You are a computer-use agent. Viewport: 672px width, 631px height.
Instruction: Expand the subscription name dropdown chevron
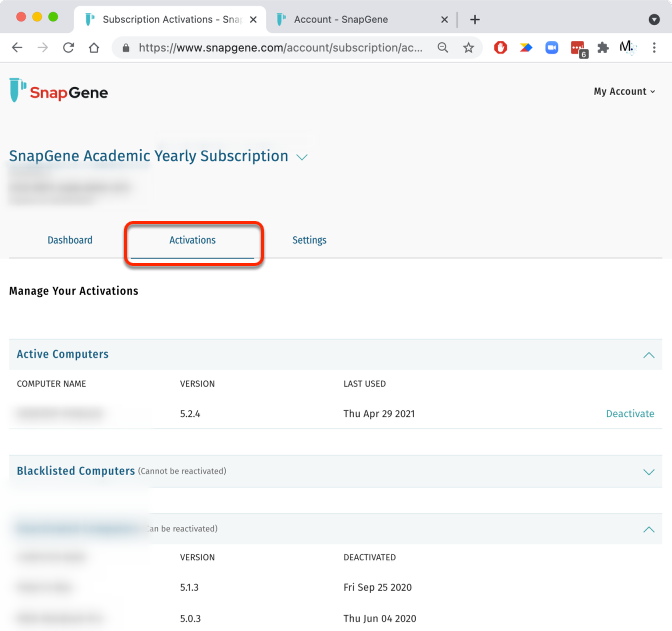[302, 157]
